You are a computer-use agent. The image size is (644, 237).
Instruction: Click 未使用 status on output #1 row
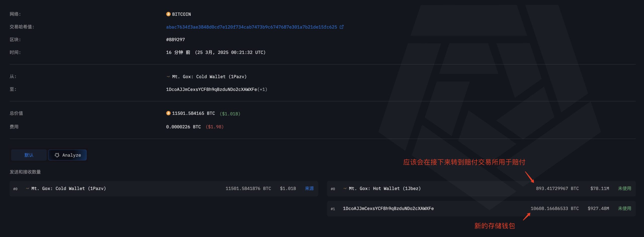624,209
